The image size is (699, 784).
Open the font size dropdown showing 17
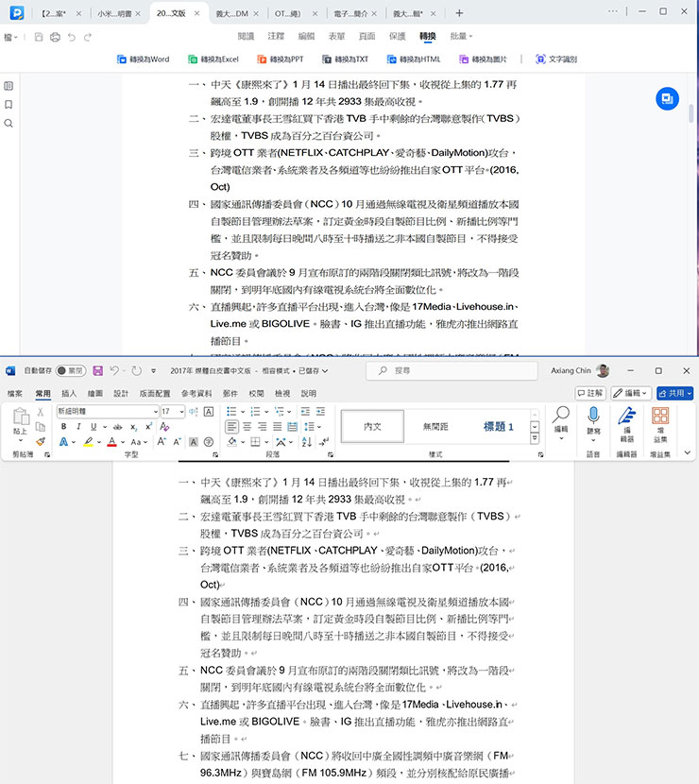181,412
